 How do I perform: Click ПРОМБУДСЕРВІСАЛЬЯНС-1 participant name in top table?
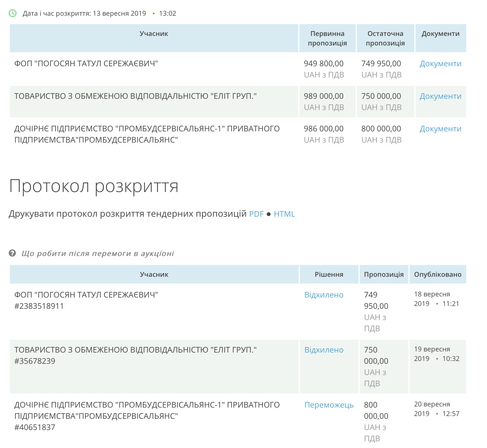(x=147, y=134)
